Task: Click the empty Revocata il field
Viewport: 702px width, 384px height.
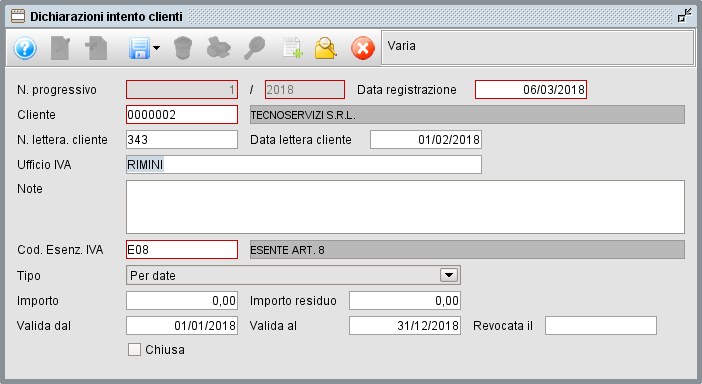Action: pyautogui.click(x=601, y=325)
